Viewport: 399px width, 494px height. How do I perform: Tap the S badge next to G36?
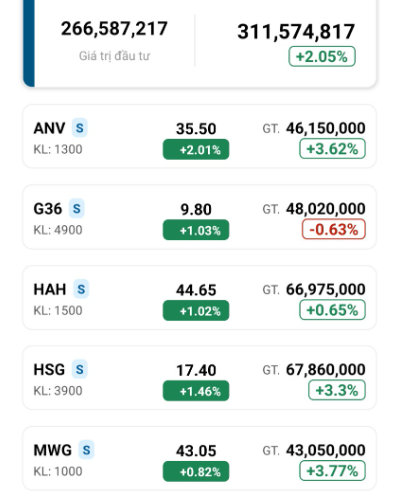coord(77,208)
